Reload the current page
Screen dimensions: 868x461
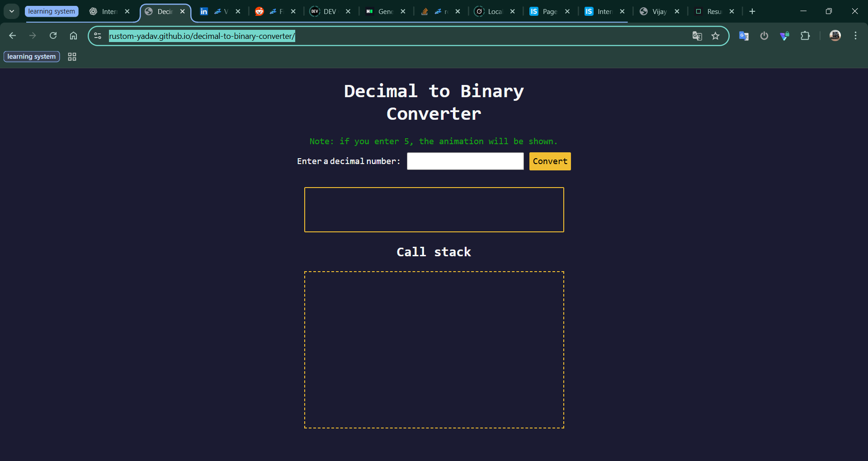pos(53,36)
